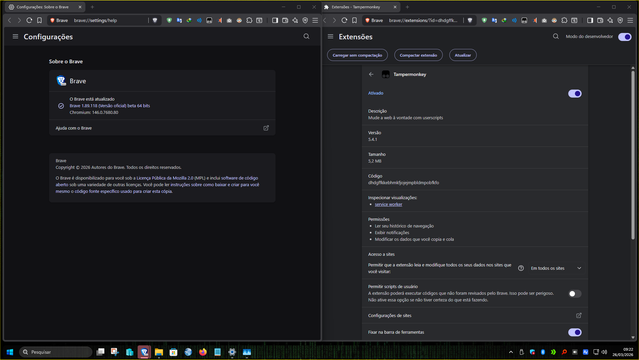Viewport: 639px width, 360px height.
Task: Search settings with the Configurações magnifier
Action: pos(306,37)
